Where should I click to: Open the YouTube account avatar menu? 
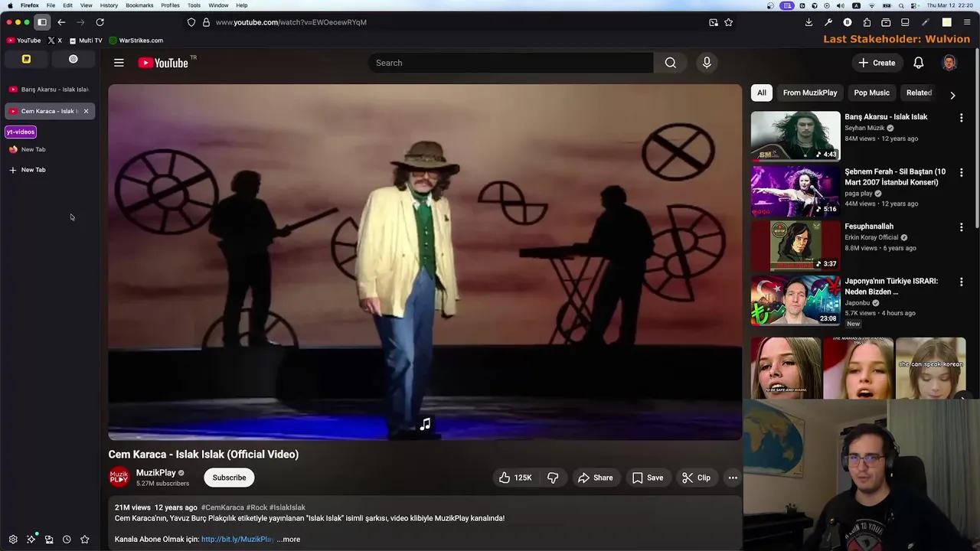tap(949, 63)
